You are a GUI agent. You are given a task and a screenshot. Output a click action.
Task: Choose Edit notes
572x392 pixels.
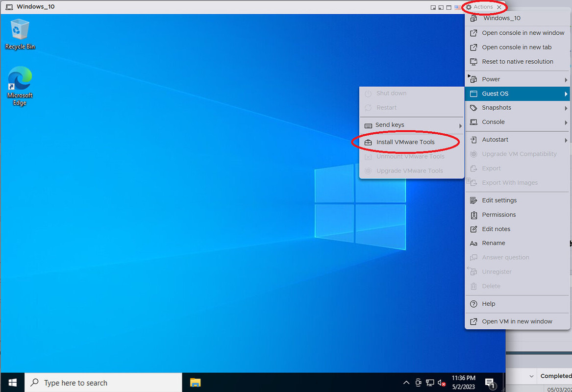517,229
